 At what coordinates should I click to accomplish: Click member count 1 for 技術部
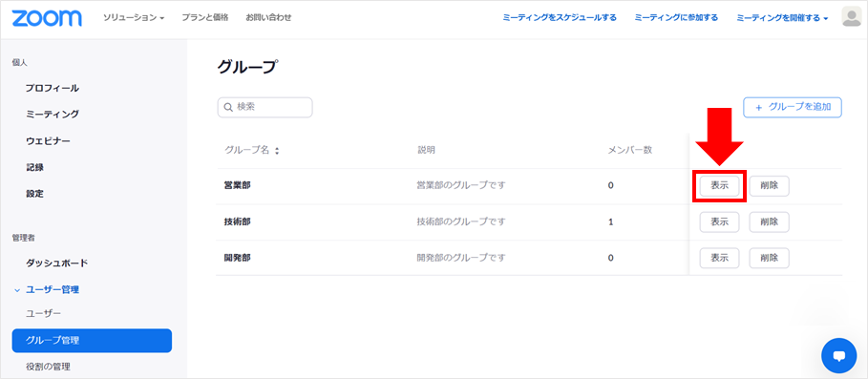(610, 221)
